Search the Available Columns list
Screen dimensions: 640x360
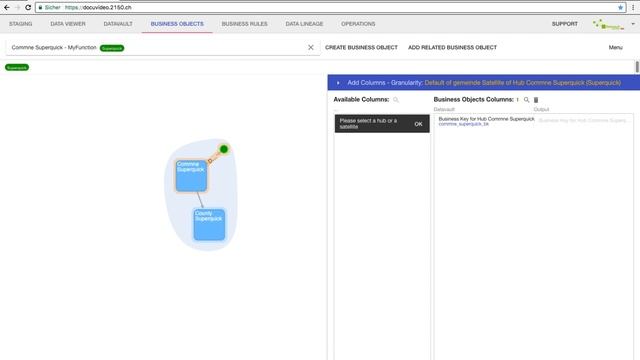click(x=396, y=100)
